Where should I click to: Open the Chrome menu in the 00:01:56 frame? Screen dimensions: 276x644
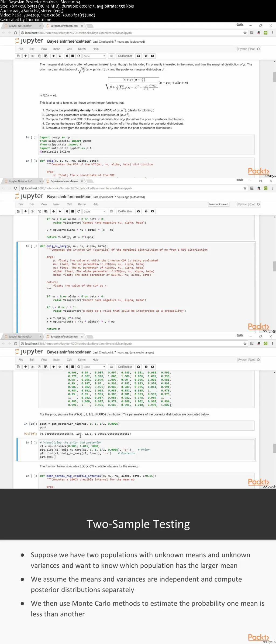pos(272,33)
